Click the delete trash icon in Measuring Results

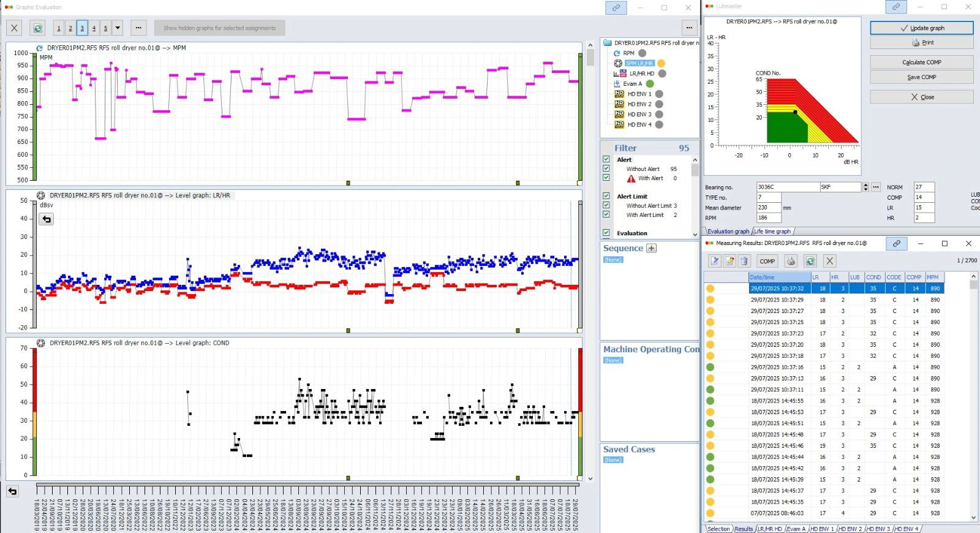[x=744, y=261]
